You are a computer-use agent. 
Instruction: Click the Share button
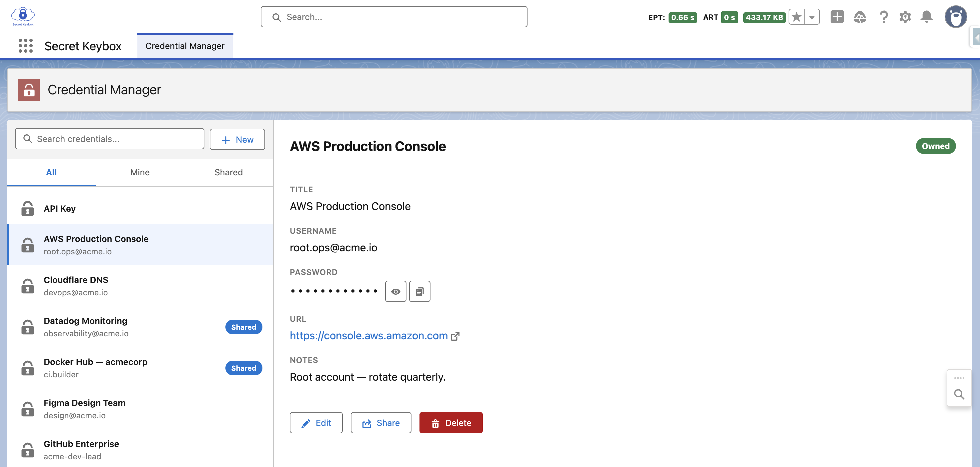coord(381,423)
